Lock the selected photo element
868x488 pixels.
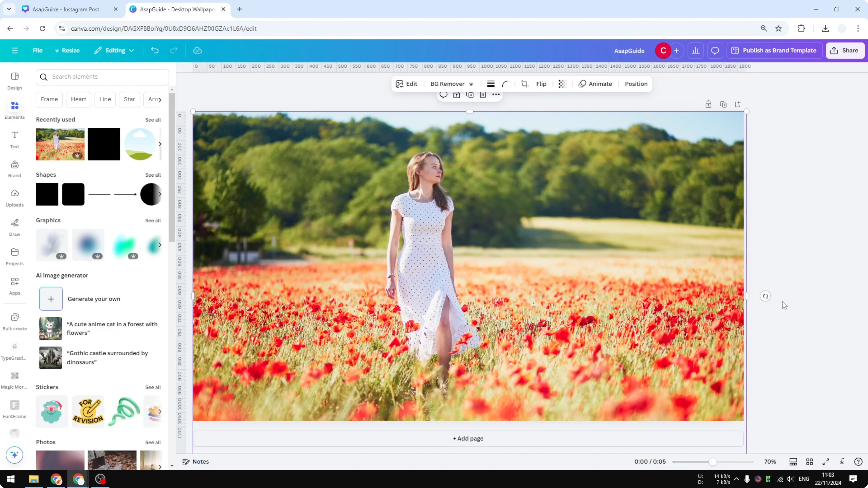coord(708,104)
